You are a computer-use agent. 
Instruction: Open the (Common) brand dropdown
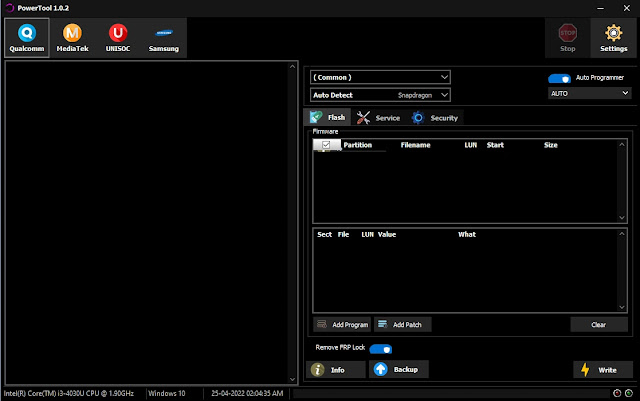coord(380,77)
